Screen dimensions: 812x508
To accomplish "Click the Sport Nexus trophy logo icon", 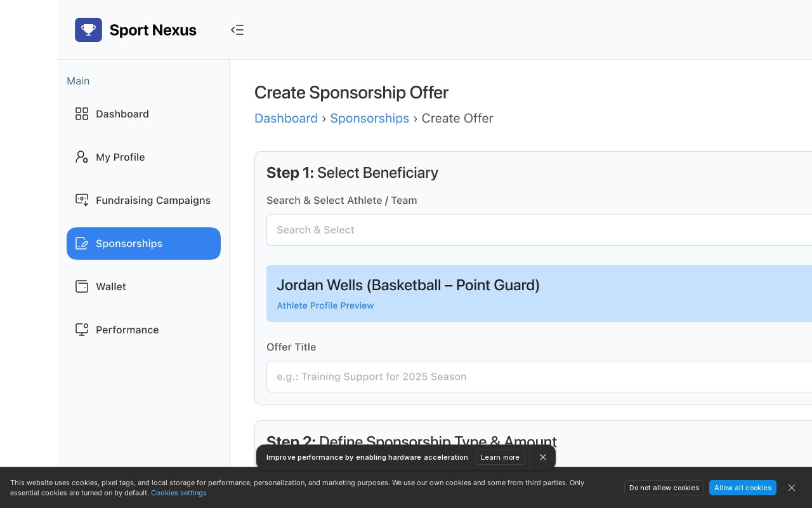I will 88,30.
